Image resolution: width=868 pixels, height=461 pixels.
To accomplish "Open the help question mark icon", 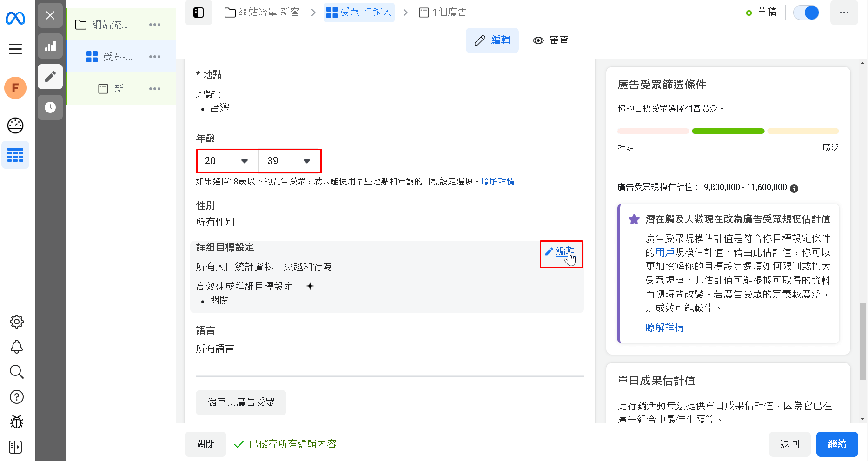I will pos(17,397).
